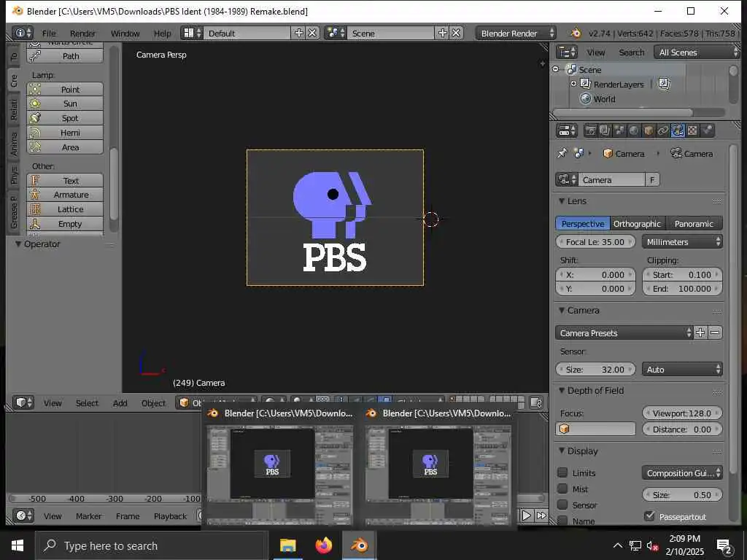Delete current scene X button
Screen dimensions: 747x560
pyautogui.click(x=456, y=33)
